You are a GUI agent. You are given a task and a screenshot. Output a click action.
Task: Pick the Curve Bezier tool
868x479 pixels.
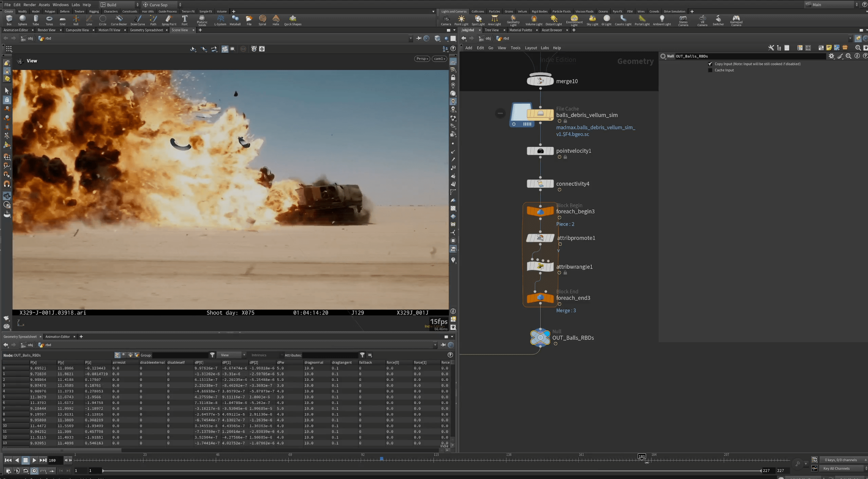(119, 20)
